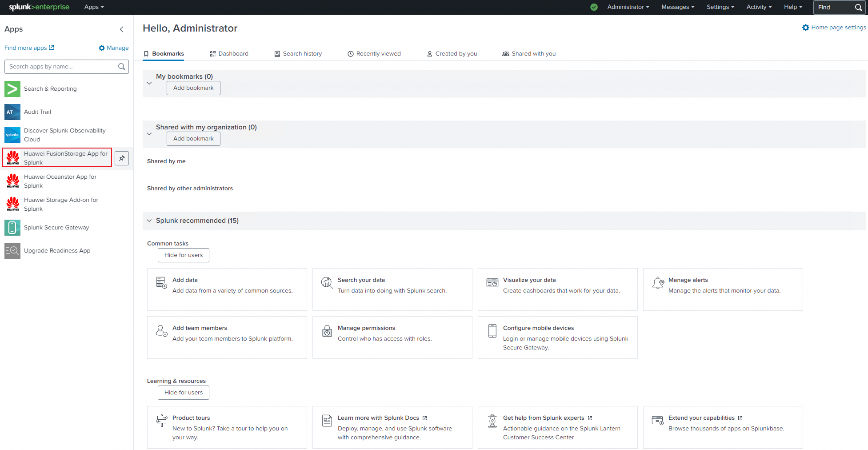Click the Find input field in the top bar
Viewport: 868px width, 450px height.
(x=840, y=7)
